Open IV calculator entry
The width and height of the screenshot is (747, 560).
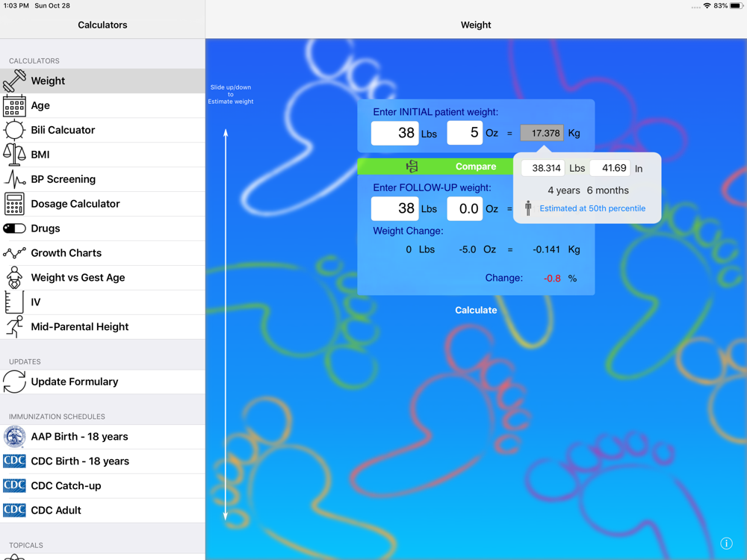tap(102, 302)
